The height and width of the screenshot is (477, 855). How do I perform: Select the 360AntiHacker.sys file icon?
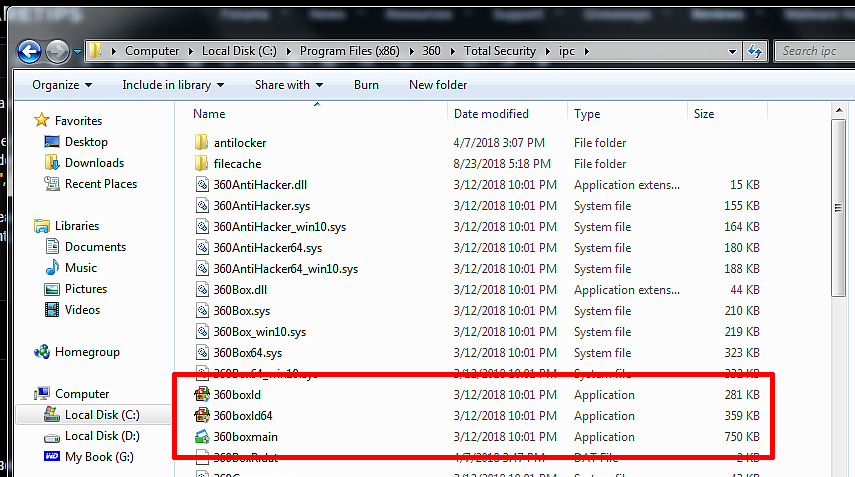click(x=202, y=206)
